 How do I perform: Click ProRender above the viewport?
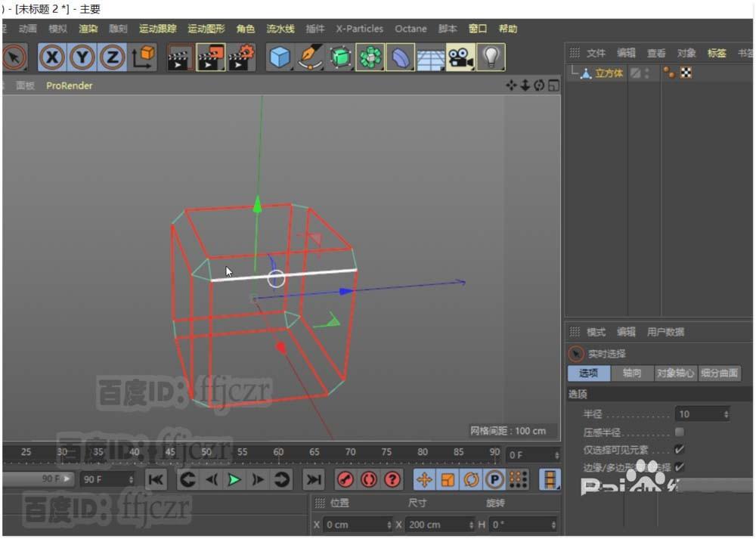click(69, 85)
